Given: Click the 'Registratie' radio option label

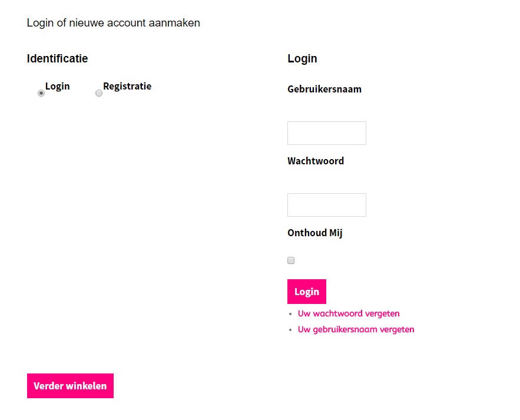Looking at the screenshot, I should [127, 86].
